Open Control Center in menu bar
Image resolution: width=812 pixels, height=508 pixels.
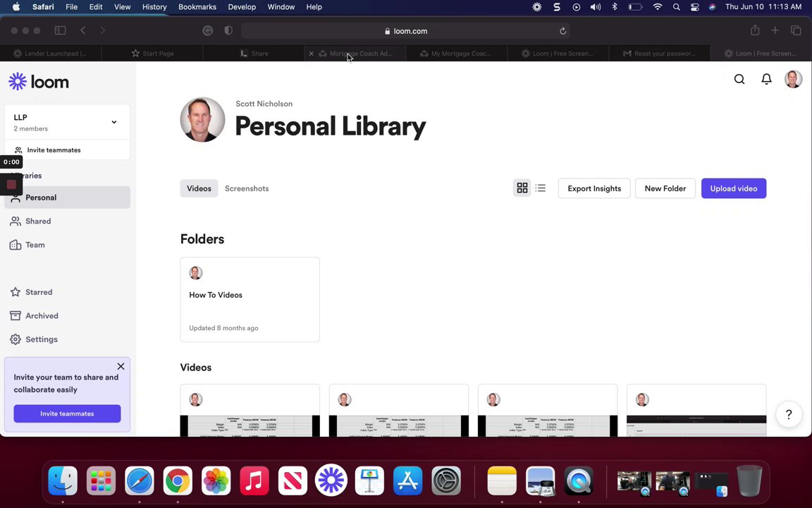coord(694,7)
